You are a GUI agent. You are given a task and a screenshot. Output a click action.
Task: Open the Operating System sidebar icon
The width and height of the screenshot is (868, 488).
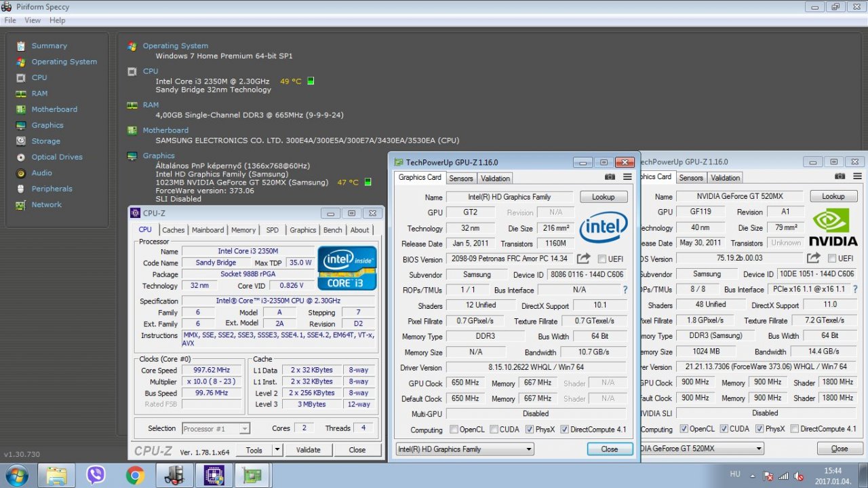tap(20, 62)
